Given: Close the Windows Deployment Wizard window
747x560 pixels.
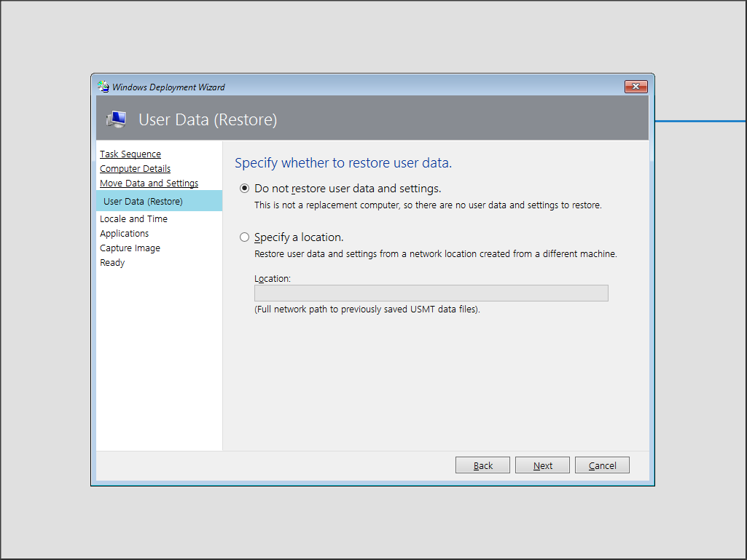Looking at the screenshot, I should pos(635,87).
